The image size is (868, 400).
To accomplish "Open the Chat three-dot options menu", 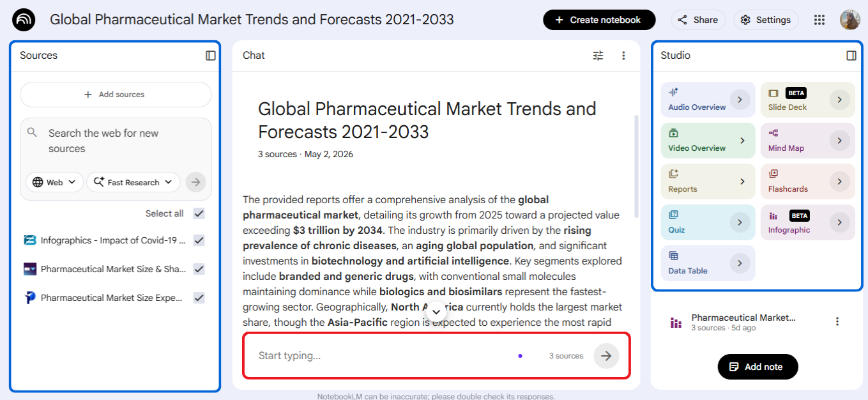I will (623, 56).
